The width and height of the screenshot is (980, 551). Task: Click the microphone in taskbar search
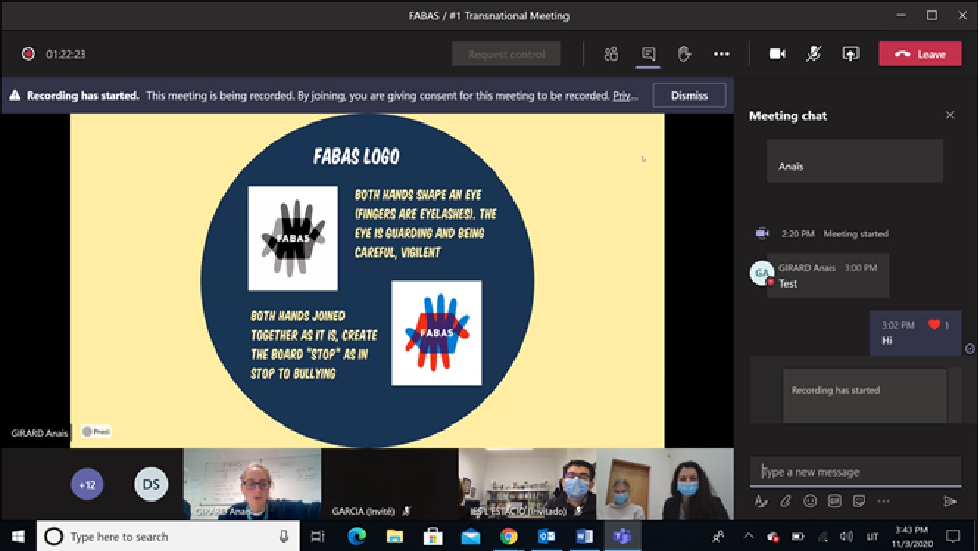284,536
